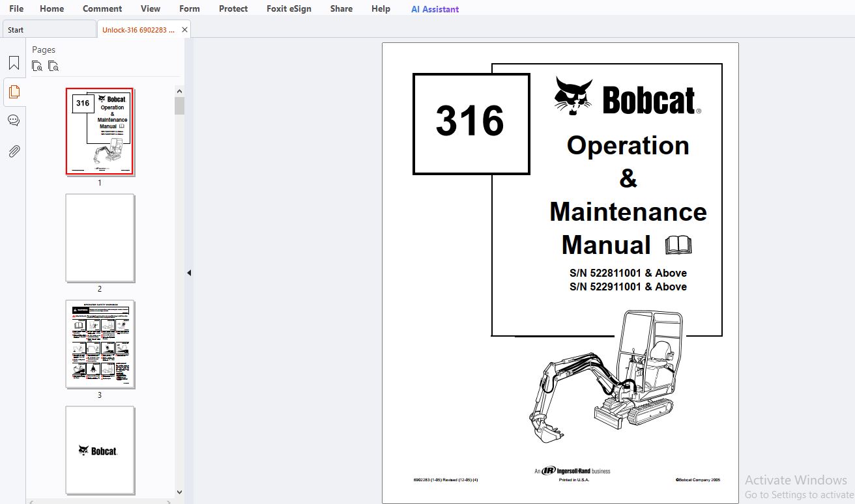Open the File menu
Screen dimensions: 855x504
(x=16, y=8)
